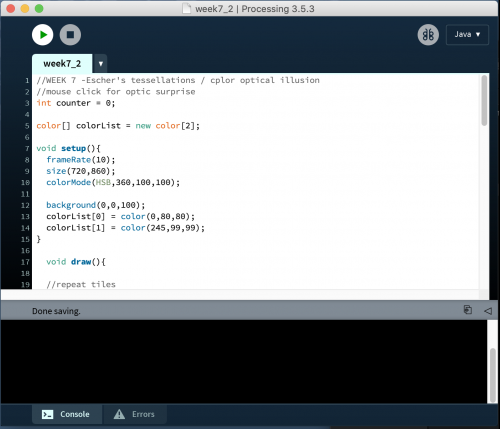Click on line number 13 in gutter
The height and width of the screenshot is (429, 500).
25,217
